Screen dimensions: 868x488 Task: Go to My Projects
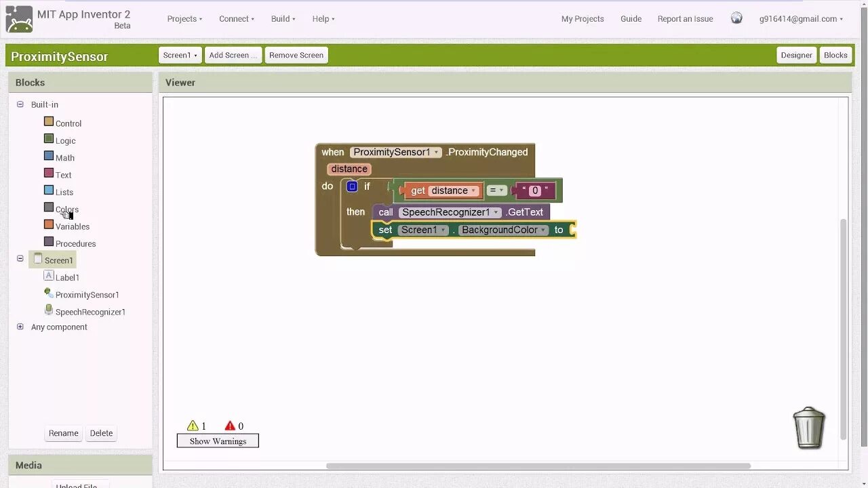tap(583, 19)
